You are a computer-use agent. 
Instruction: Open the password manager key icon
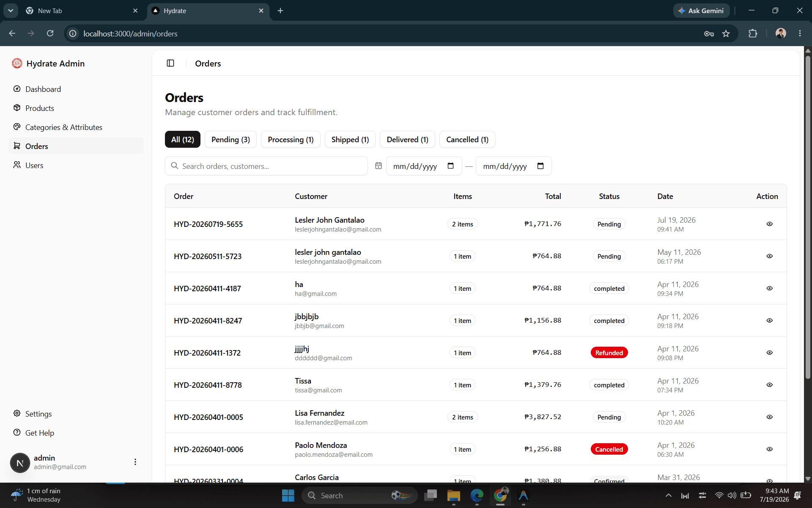tap(709, 33)
